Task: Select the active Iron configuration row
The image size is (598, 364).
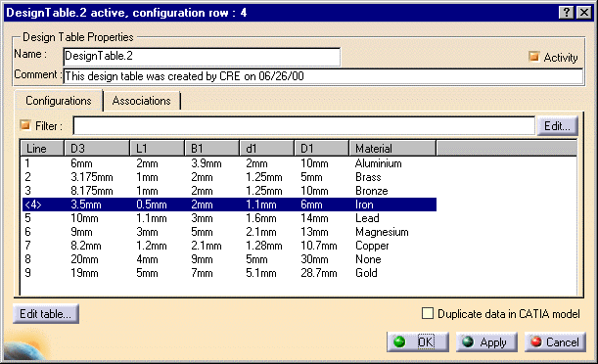Action: (x=229, y=205)
